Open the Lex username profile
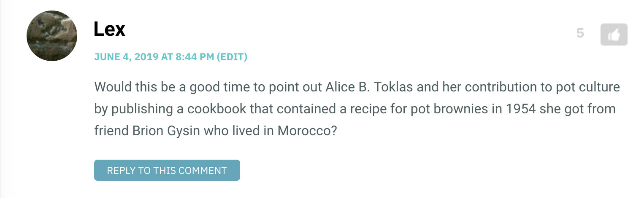644x198 pixels. tap(109, 29)
